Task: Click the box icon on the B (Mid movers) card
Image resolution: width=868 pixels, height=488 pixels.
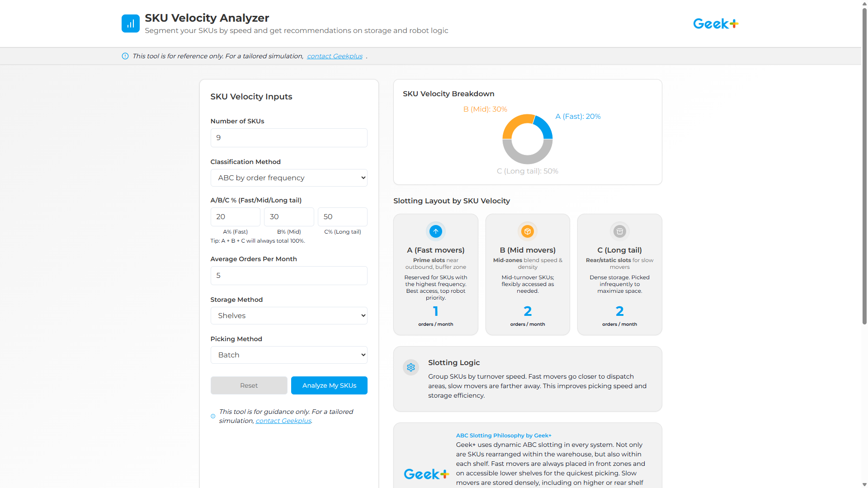Action: click(527, 231)
